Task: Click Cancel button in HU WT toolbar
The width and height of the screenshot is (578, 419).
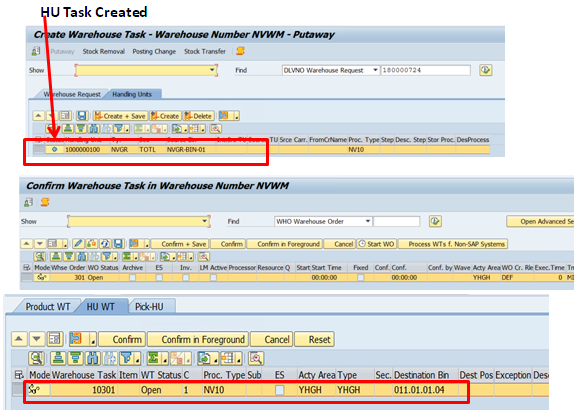Action: point(272,339)
